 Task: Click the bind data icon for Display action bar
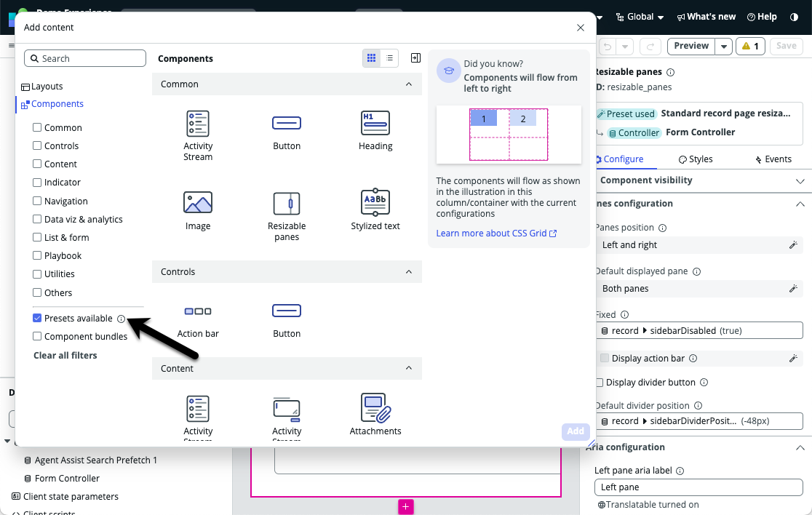pyautogui.click(x=793, y=358)
